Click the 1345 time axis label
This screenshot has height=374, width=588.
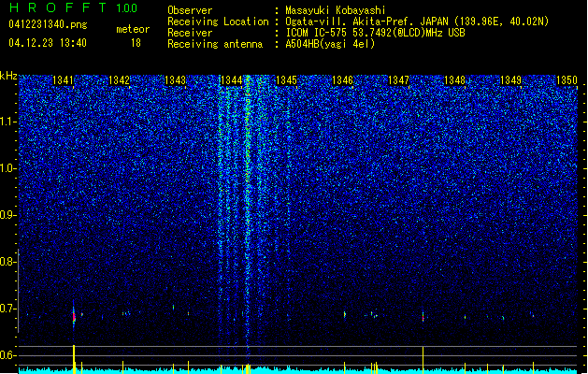click(x=286, y=80)
